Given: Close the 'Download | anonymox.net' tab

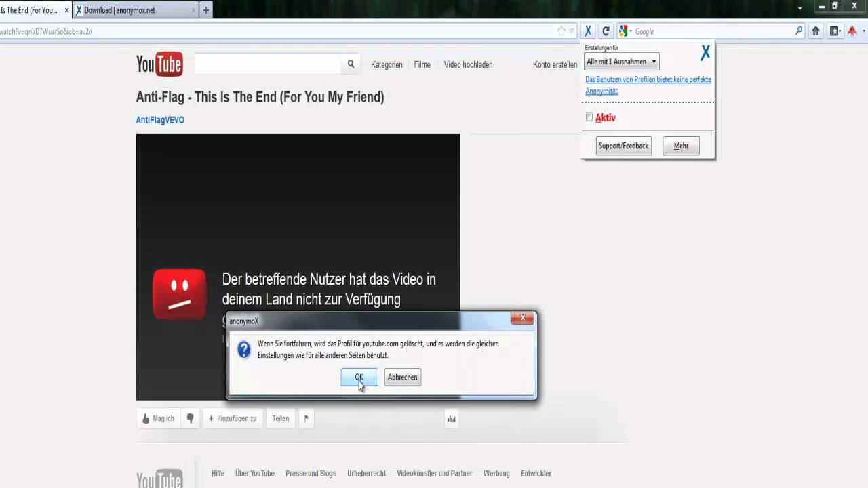Looking at the screenshot, I should tap(193, 11).
